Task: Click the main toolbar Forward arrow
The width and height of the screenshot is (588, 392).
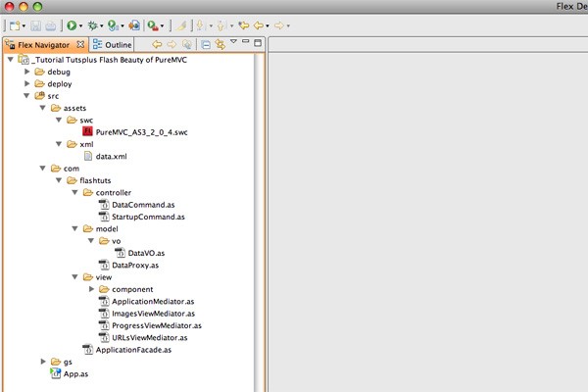Action: tap(279, 25)
